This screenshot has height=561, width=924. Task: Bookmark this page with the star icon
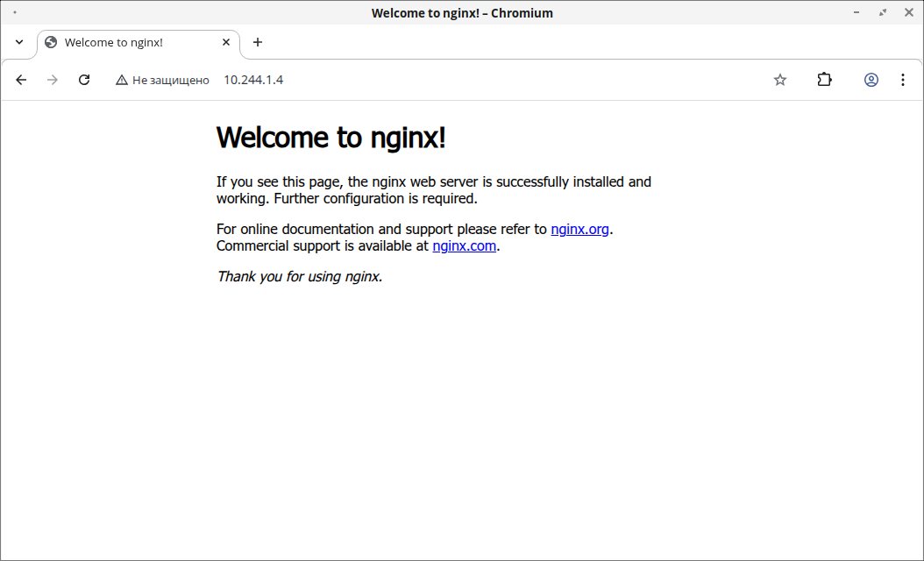[x=779, y=80]
